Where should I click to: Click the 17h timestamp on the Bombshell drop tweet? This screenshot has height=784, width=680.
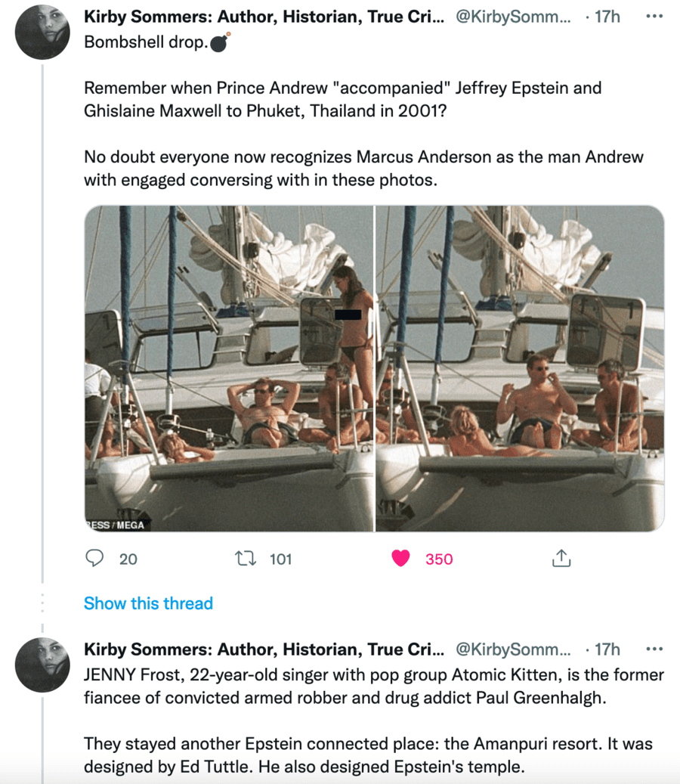tap(607, 17)
